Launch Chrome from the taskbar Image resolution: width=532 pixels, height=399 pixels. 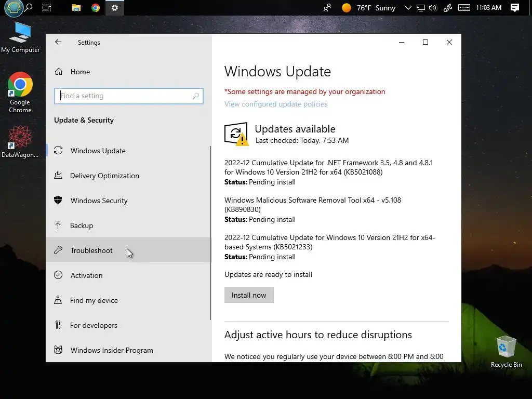(96, 7)
